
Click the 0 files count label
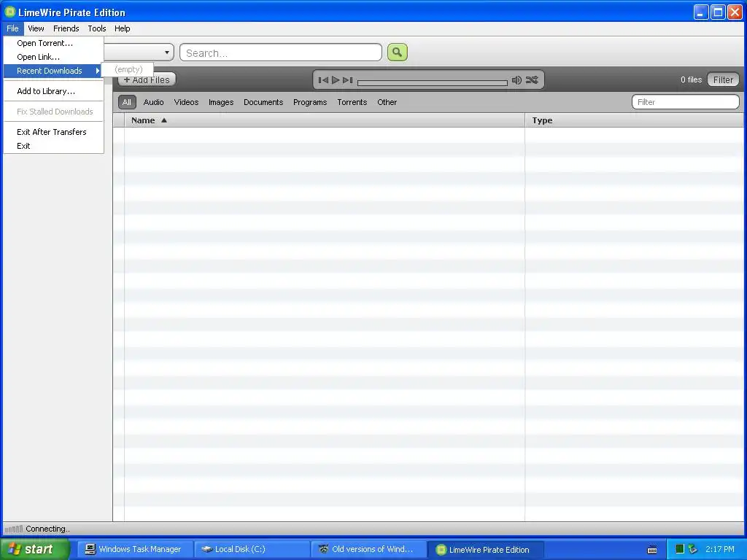tap(692, 80)
